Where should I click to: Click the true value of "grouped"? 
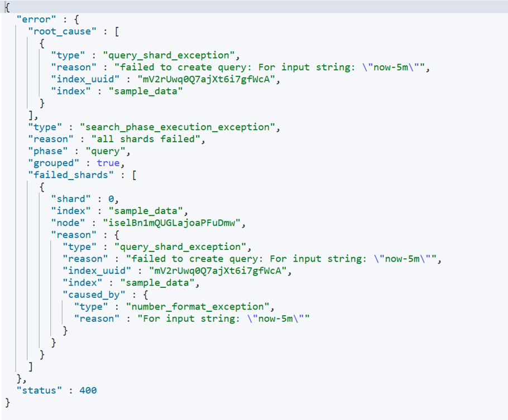click(x=108, y=163)
